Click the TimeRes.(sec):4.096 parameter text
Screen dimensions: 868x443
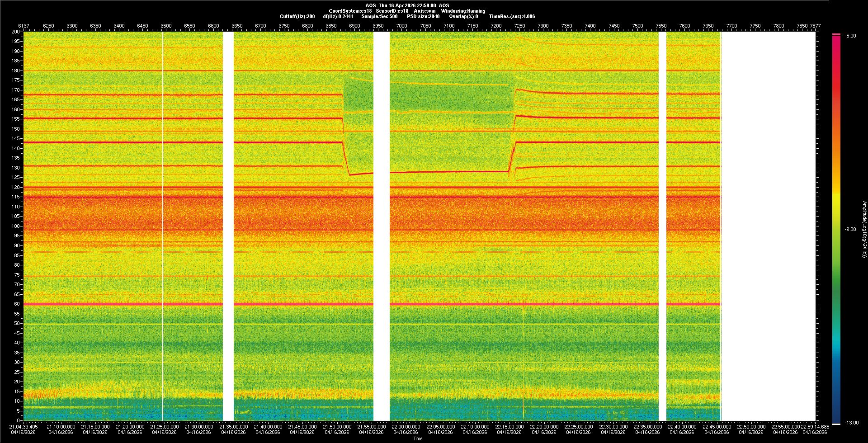pos(512,16)
